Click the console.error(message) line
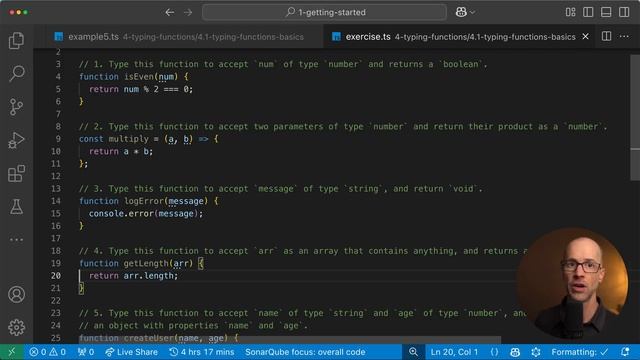The height and width of the screenshot is (360, 640). [146, 213]
